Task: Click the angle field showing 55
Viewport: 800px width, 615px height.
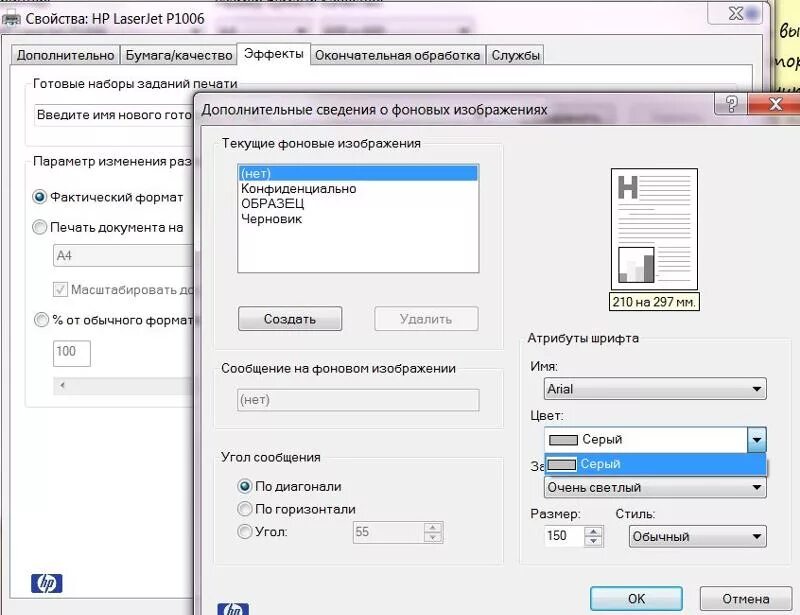Action: click(388, 532)
